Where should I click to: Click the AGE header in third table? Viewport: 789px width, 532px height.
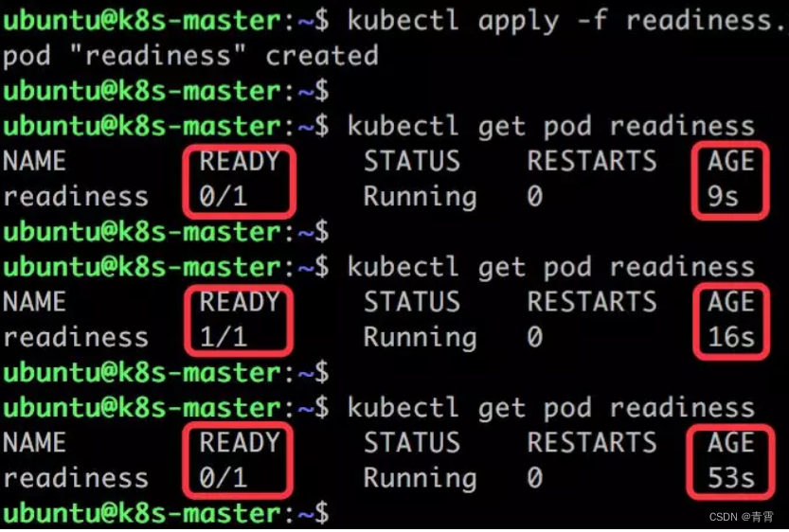(x=731, y=443)
